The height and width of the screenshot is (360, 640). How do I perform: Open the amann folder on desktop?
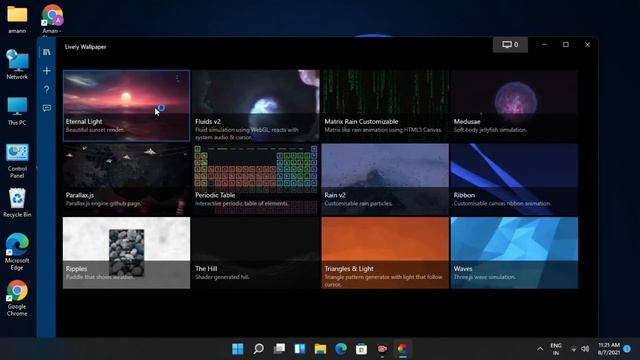[x=17, y=20]
